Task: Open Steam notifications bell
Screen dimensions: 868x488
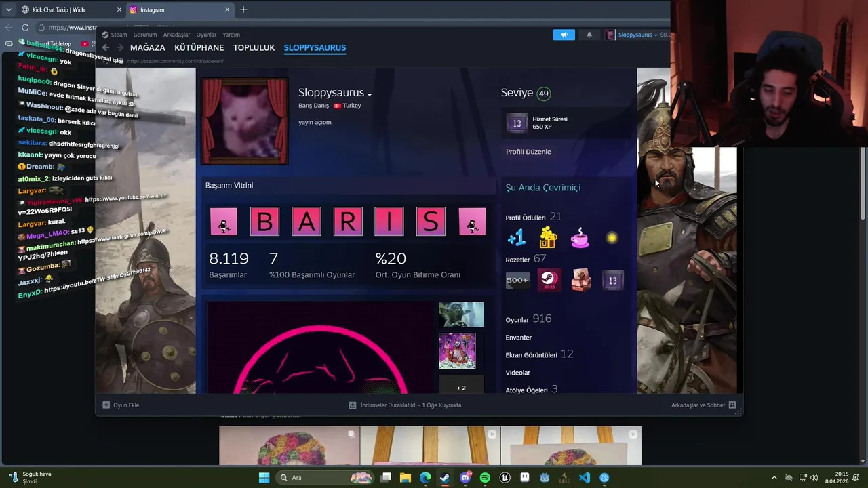Action: (589, 35)
